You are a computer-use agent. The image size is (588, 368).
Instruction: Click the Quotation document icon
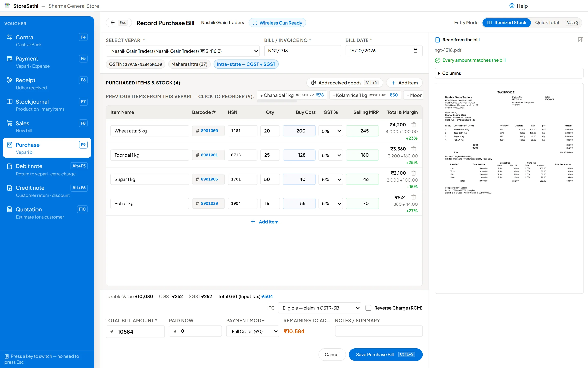click(9, 209)
